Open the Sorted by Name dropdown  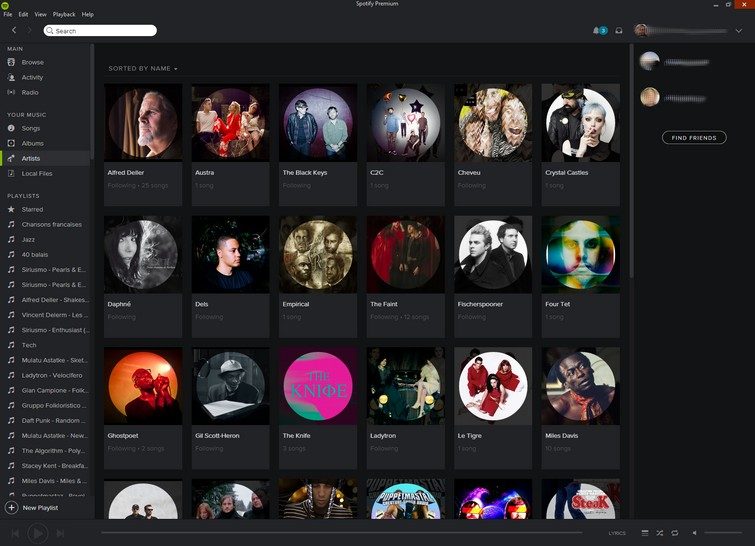pos(143,68)
